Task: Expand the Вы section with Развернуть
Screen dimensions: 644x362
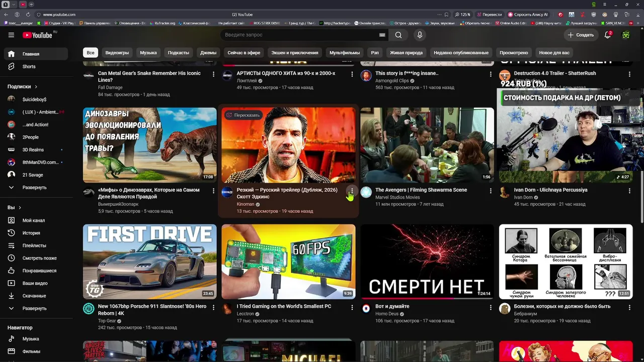Action: point(36,308)
